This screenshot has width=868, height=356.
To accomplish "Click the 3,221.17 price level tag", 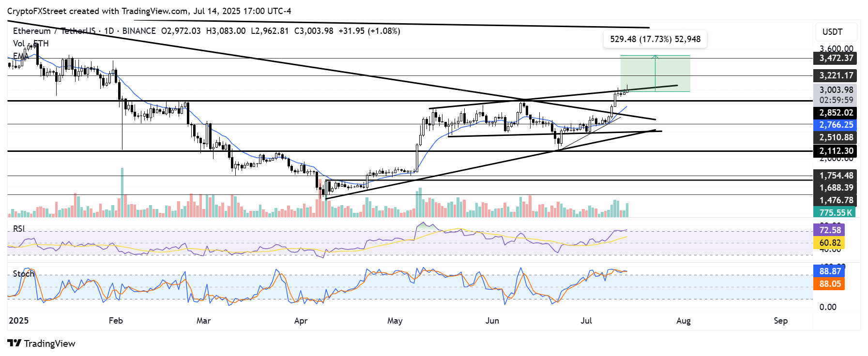I will click(836, 75).
